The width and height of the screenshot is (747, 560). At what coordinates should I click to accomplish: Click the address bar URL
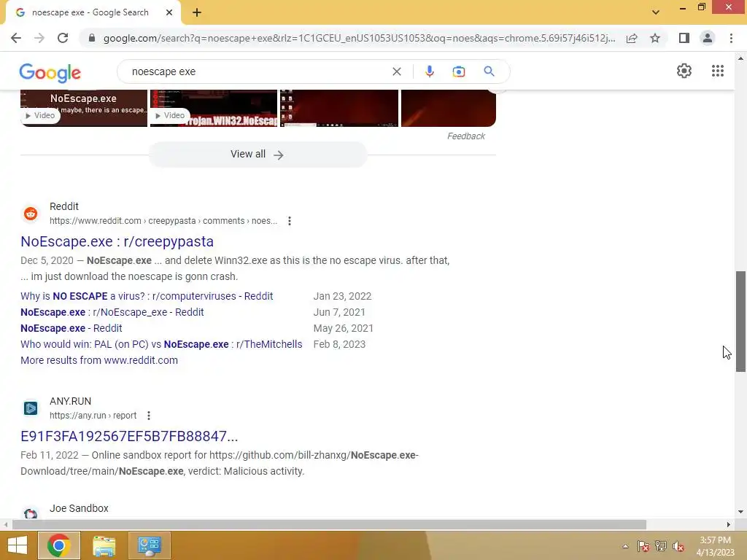[359, 38]
